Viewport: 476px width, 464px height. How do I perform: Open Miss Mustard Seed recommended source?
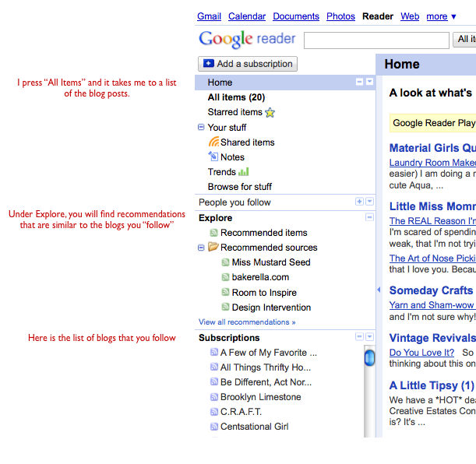[x=271, y=262]
